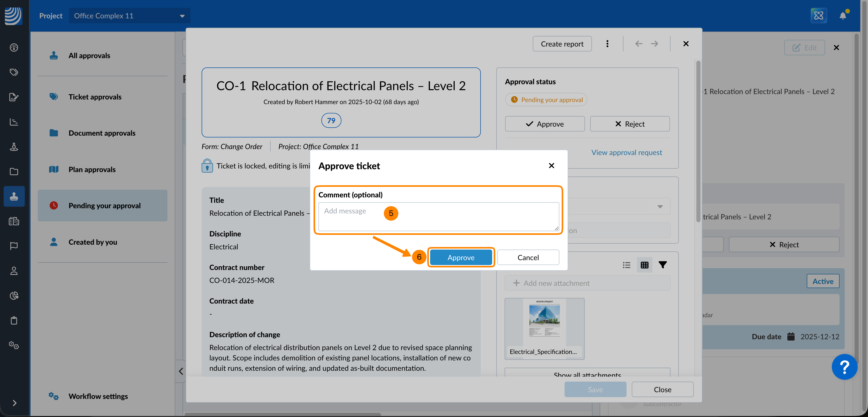This screenshot has width=868, height=417.
Task: Confirm with the blue Approve button
Action: pyautogui.click(x=461, y=257)
